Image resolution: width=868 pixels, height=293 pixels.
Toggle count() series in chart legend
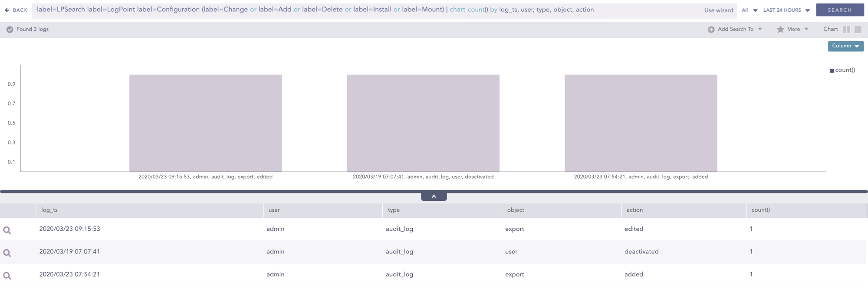842,70
